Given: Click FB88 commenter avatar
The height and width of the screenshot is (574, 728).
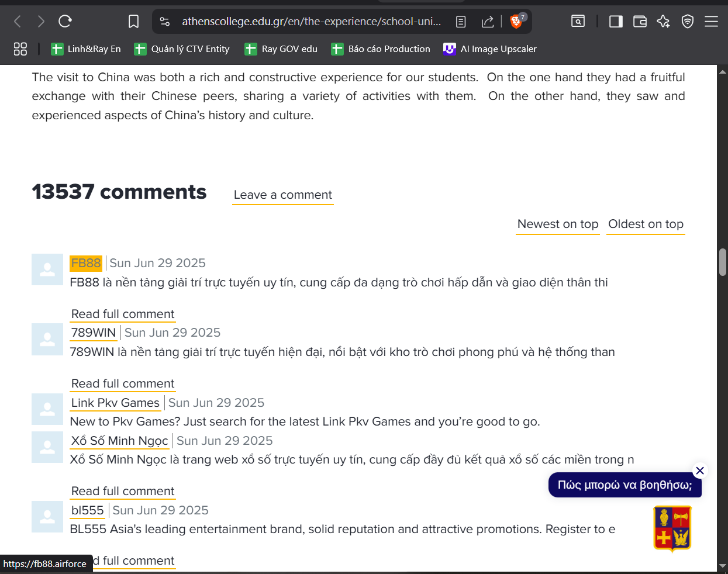Looking at the screenshot, I should pyautogui.click(x=47, y=269).
